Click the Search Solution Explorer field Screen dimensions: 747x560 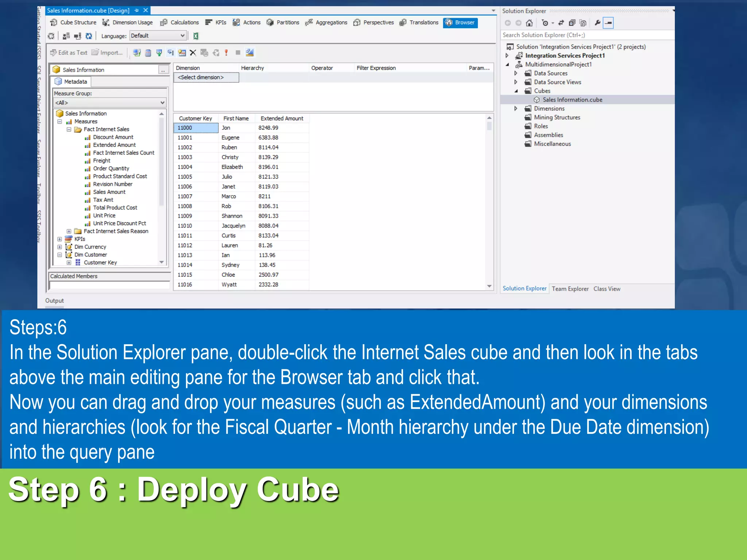point(587,35)
